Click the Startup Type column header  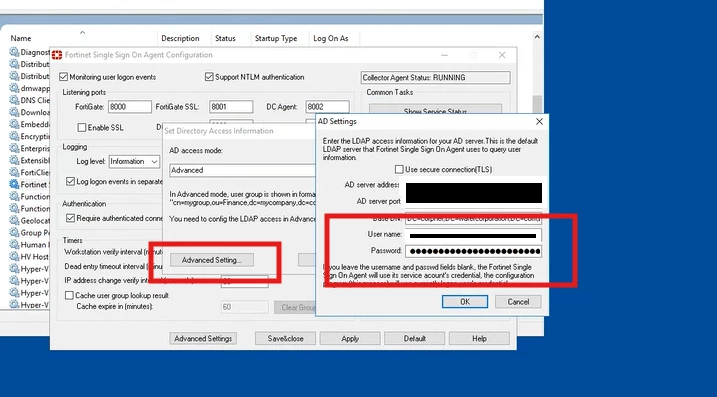276,38
